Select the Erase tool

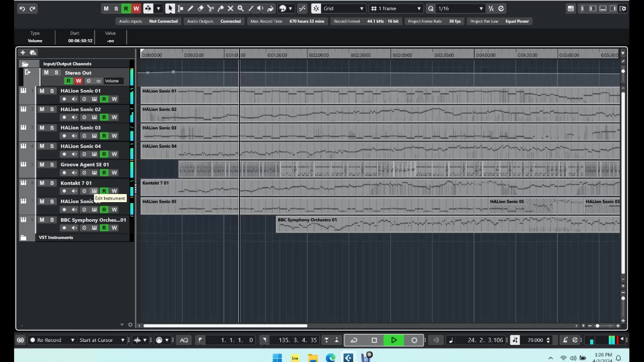(200, 9)
